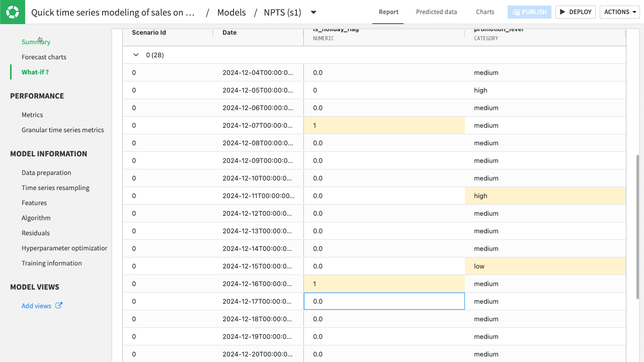This screenshot has height=362, width=644.
Task: Open the Residuals page
Action: (35, 233)
